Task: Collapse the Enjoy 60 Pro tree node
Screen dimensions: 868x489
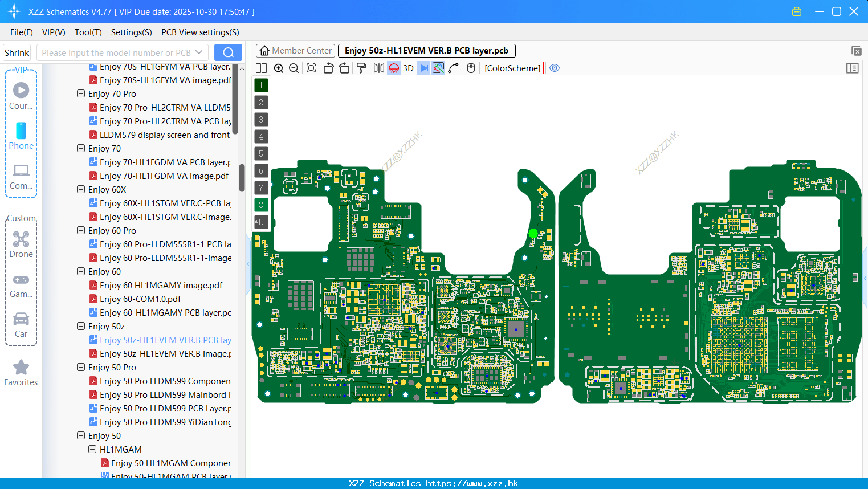Action: coord(81,230)
